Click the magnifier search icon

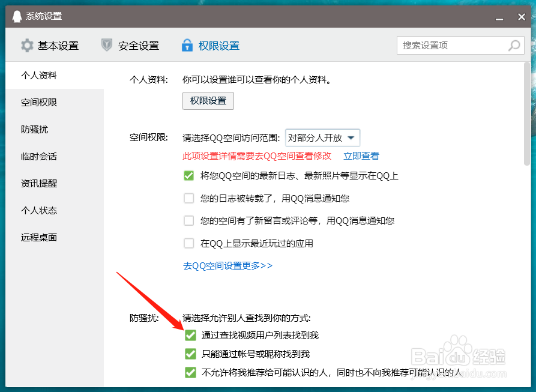[514, 46]
